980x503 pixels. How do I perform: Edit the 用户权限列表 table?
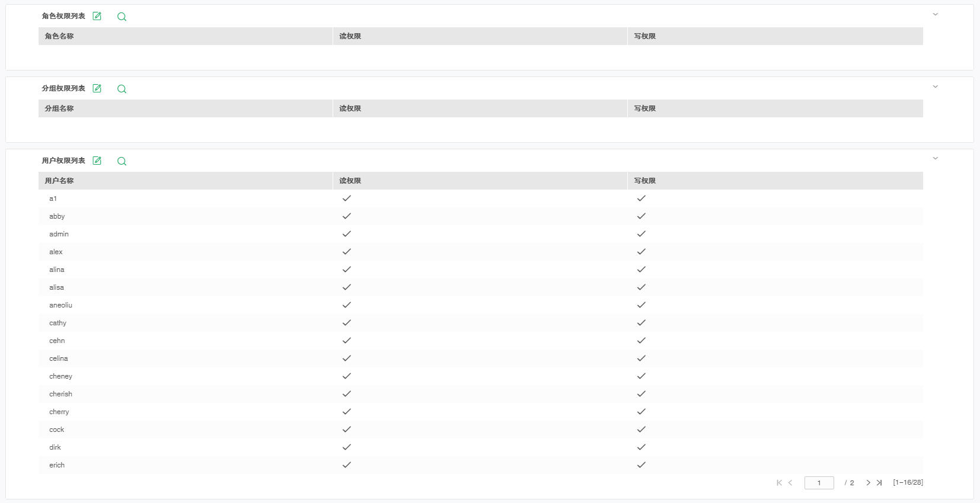click(97, 161)
